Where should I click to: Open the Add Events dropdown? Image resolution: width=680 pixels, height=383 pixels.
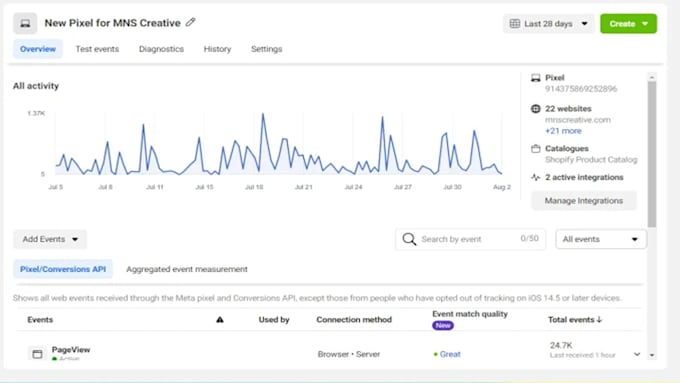(x=50, y=239)
